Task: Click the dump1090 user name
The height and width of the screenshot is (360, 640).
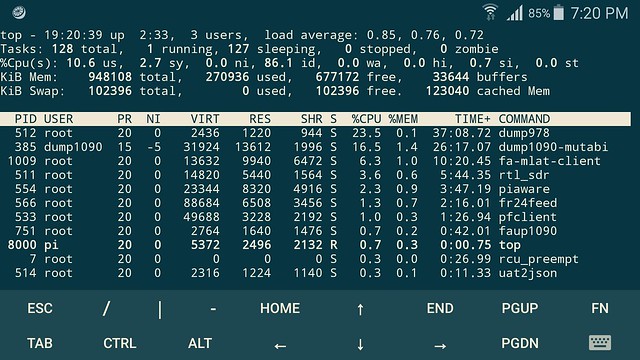Action: (73, 147)
